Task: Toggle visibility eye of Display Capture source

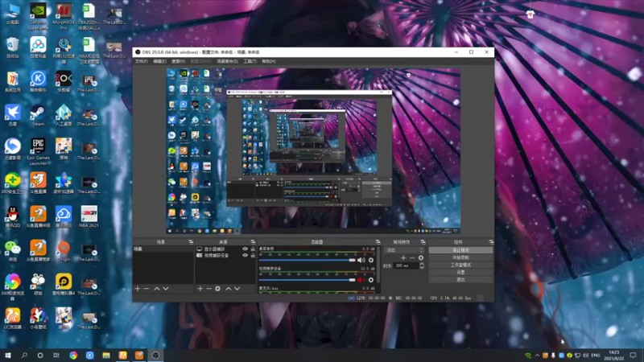Action: [x=245, y=249]
